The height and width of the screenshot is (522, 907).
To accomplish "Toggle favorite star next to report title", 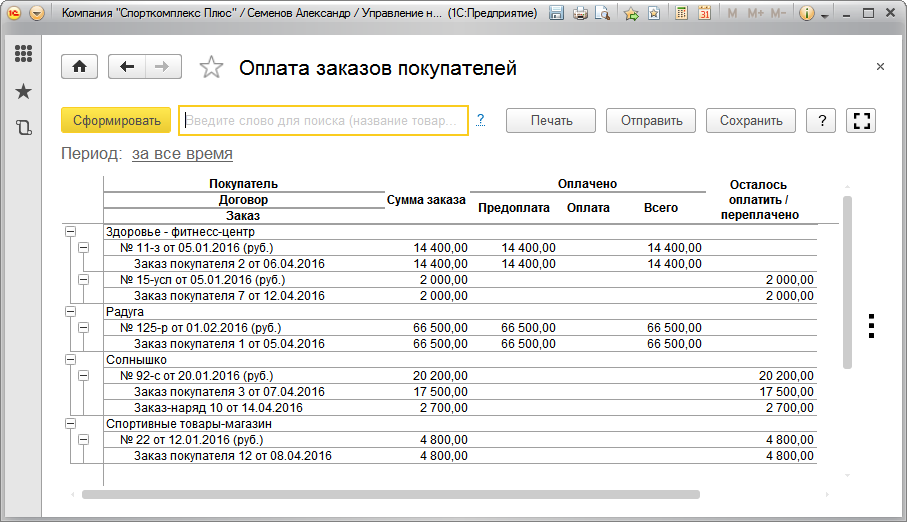I will (x=211, y=68).
